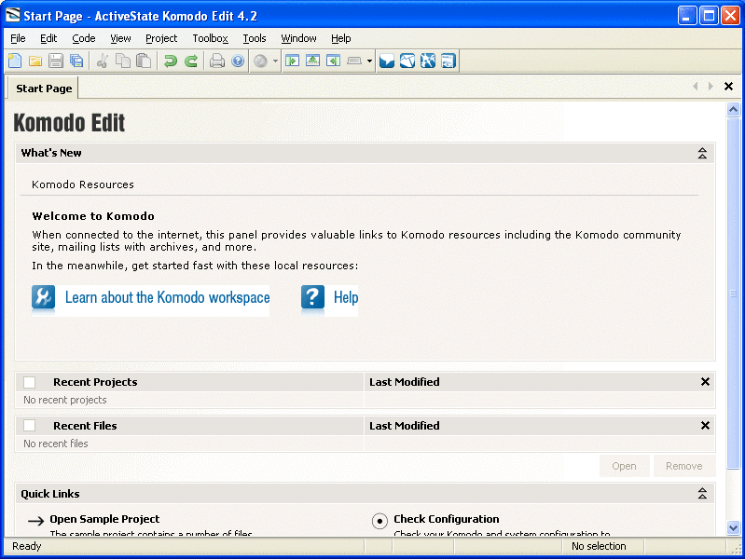
Task: Click the Open File folder icon
Action: pos(35,61)
